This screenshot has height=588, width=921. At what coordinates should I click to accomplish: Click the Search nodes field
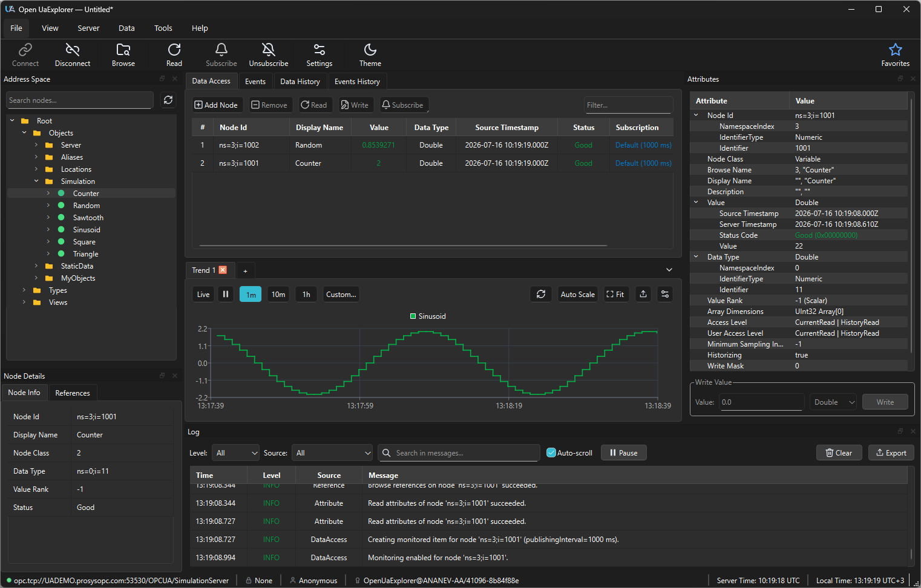click(79, 100)
